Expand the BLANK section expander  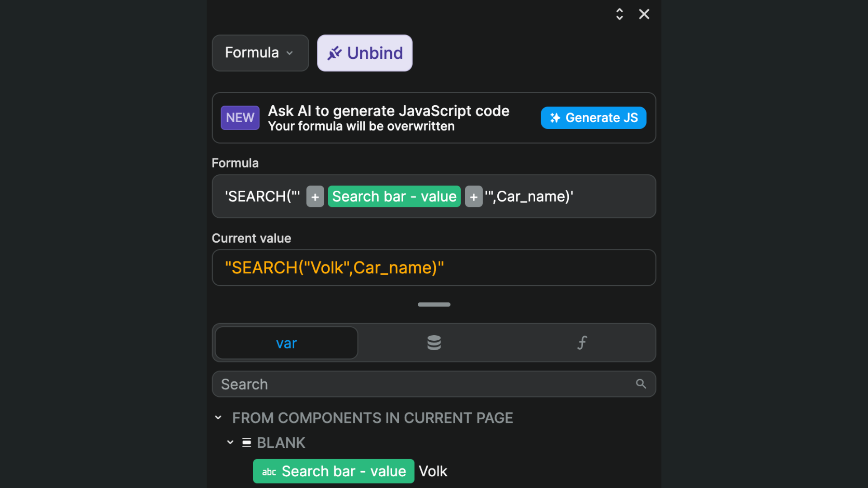(x=231, y=442)
